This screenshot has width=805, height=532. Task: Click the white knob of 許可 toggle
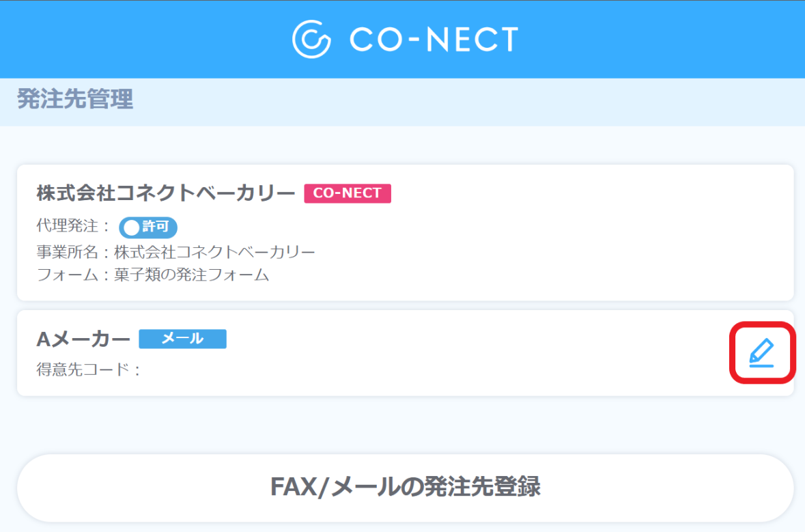click(131, 227)
